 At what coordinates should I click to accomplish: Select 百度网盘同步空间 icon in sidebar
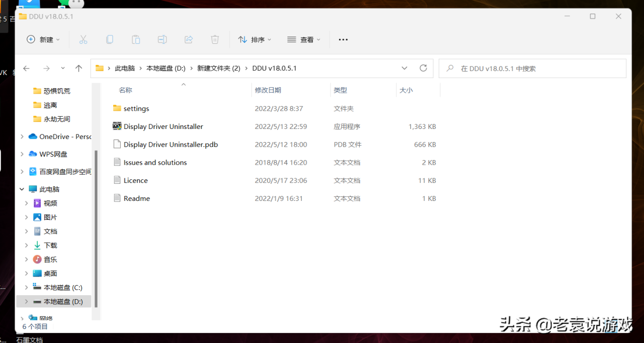click(33, 172)
